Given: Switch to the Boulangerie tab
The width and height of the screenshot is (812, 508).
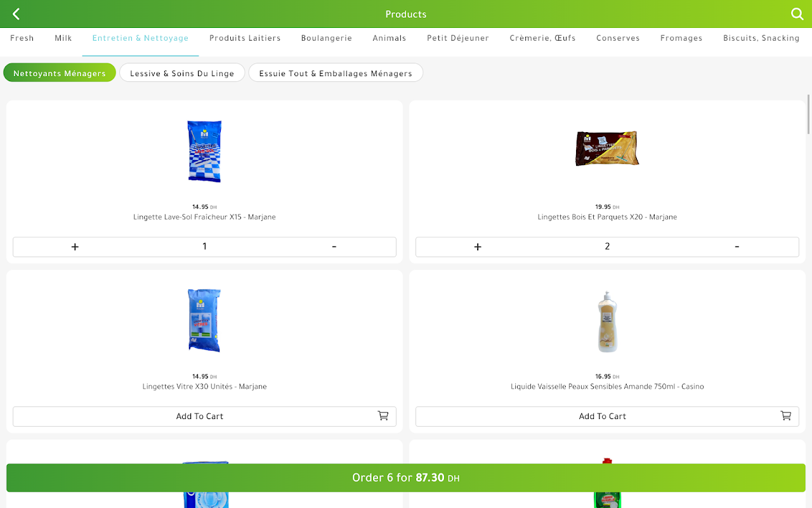Looking at the screenshot, I should coord(327,38).
